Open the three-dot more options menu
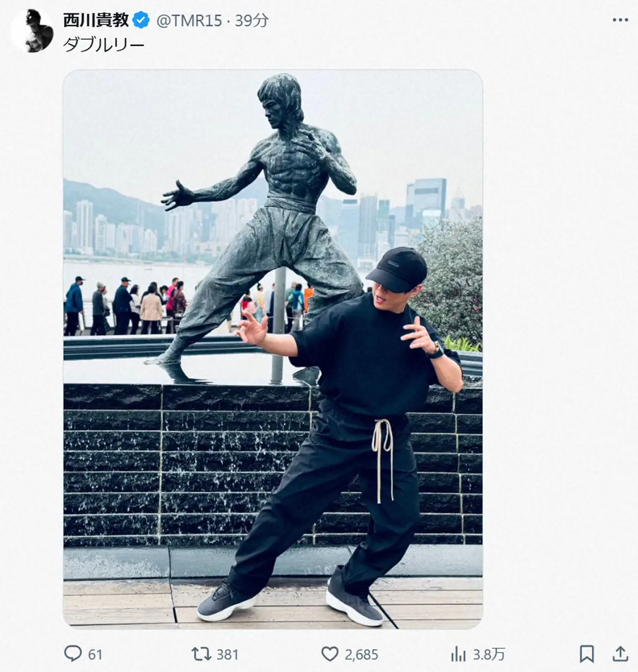638x672 pixels. point(620,20)
